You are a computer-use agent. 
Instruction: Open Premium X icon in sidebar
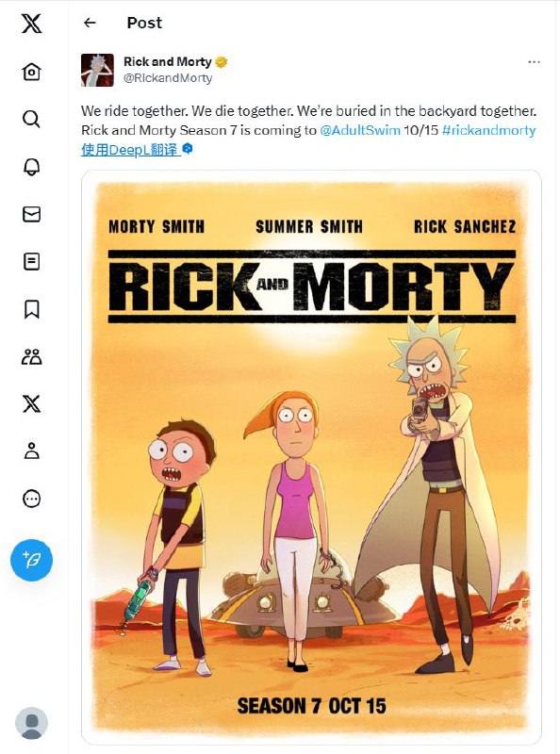(x=32, y=404)
